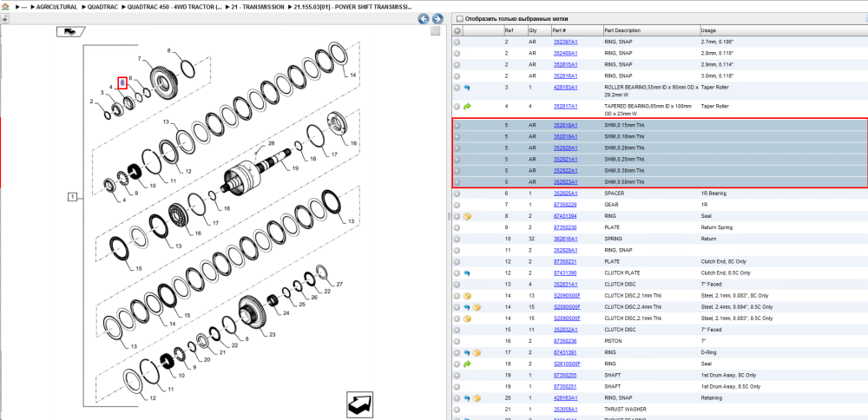Toggle select-all circle in table header

pos(457,31)
